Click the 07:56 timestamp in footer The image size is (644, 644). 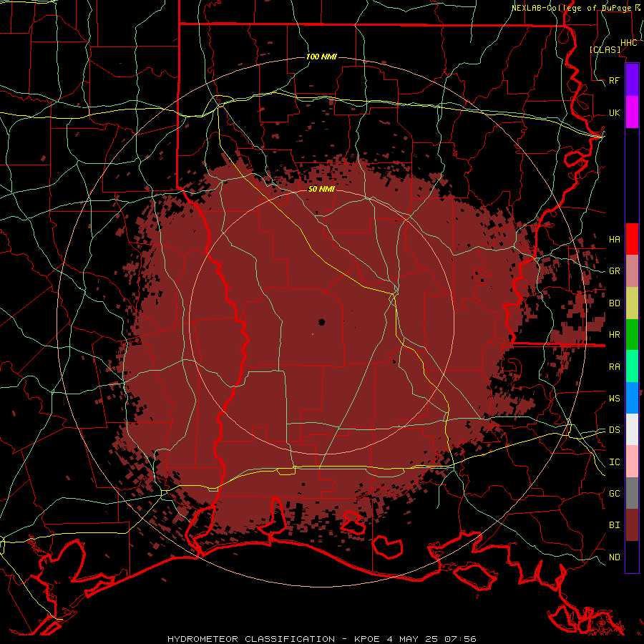[x=460, y=639]
